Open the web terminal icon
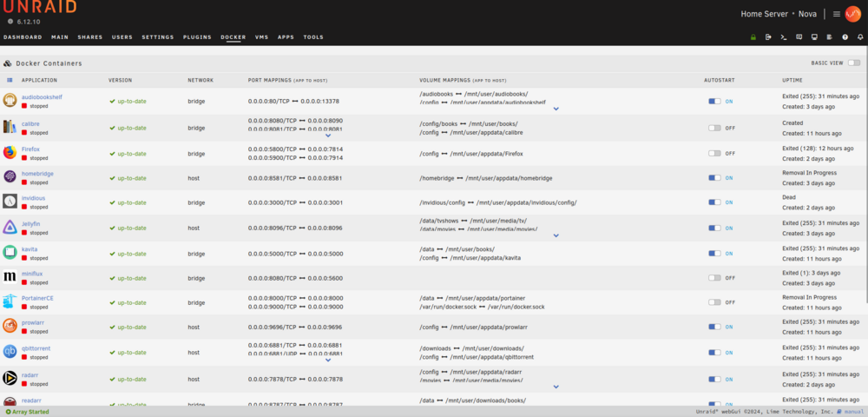 pyautogui.click(x=783, y=37)
